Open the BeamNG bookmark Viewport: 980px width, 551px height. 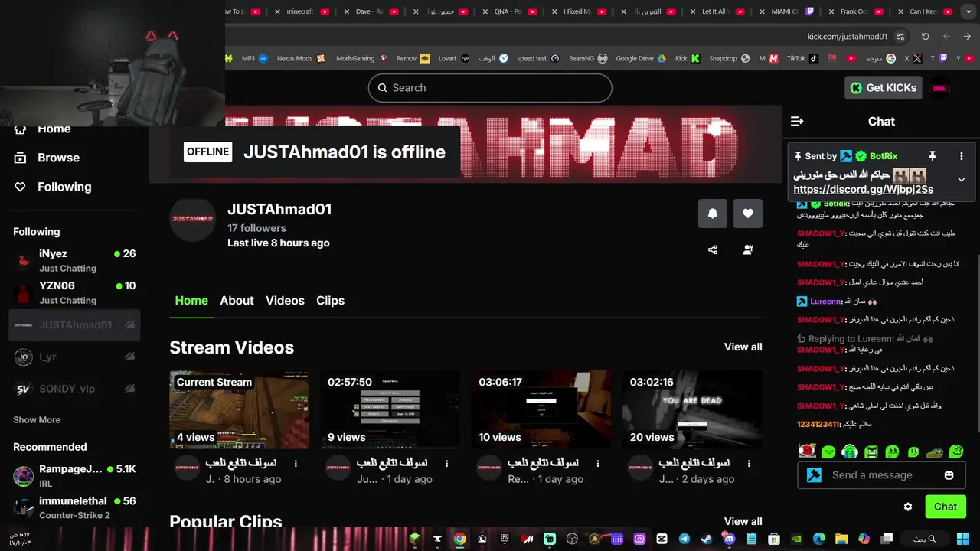click(x=588, y=58)
